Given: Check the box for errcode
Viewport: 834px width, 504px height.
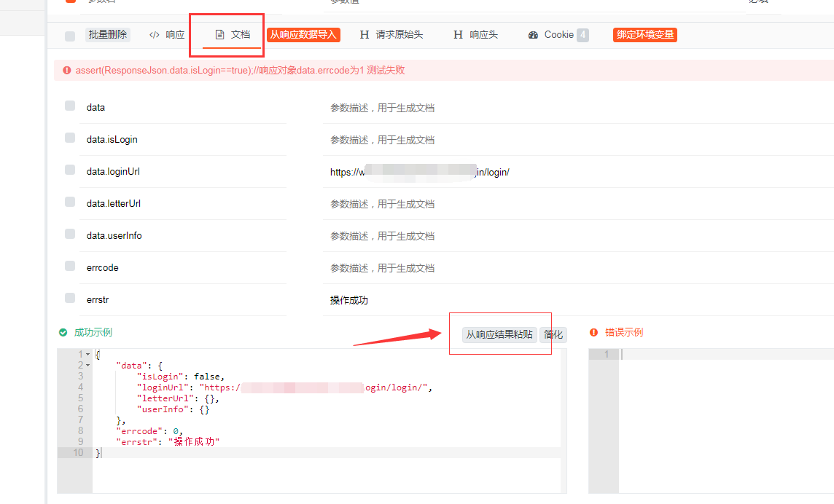Looking at the screenshot, I should (70, 266).
